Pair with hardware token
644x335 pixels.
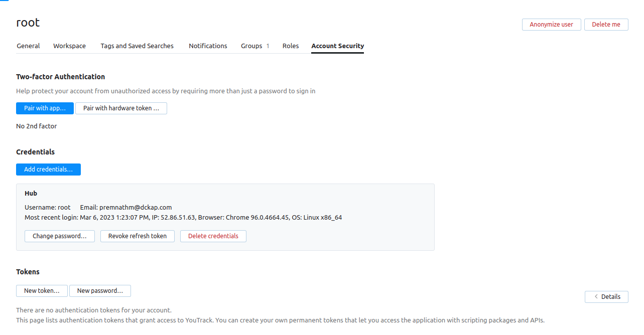(121, 108)
